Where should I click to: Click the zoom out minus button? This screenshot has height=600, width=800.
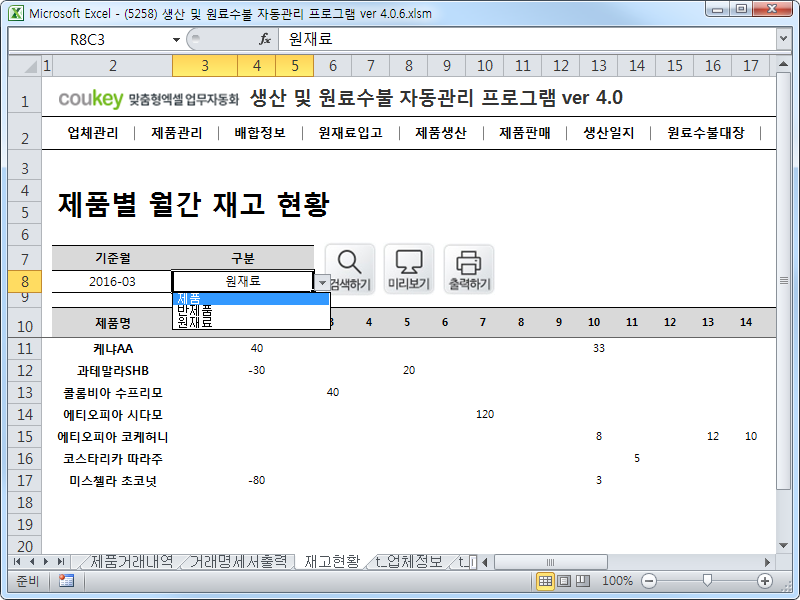(649, 581)
